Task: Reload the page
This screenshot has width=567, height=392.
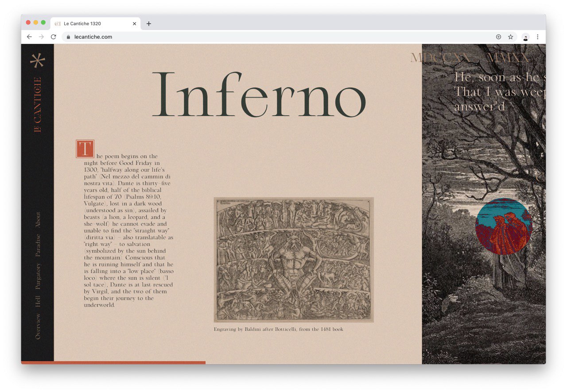Action: tap(54, 37)
